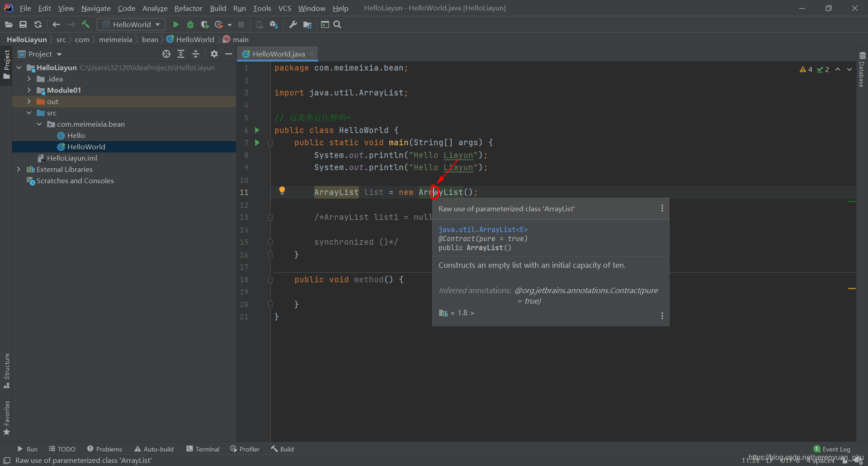Expand the .idea folder
This screenshot has height=466, width=868.
point(29,79)
